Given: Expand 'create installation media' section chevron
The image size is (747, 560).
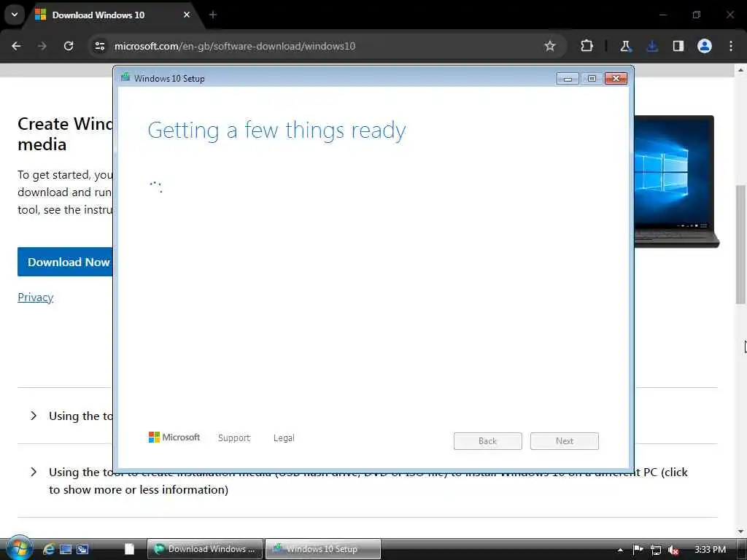Looking at the screenshot, I should click(x=34, y=472).
